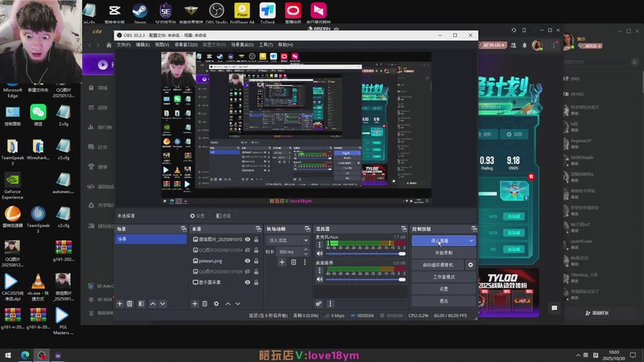Open Desktop Audio channel options three-dot icon

tap(320, 270)
